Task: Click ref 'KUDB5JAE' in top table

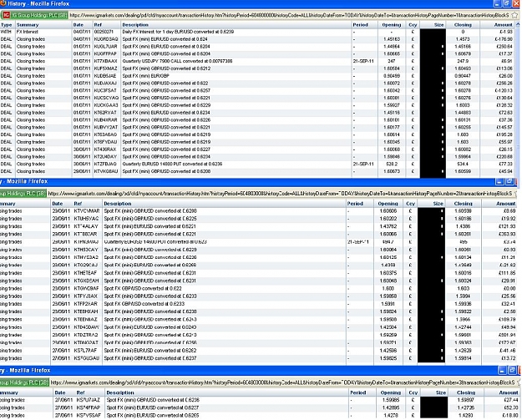Action: [x=105, y=75]
